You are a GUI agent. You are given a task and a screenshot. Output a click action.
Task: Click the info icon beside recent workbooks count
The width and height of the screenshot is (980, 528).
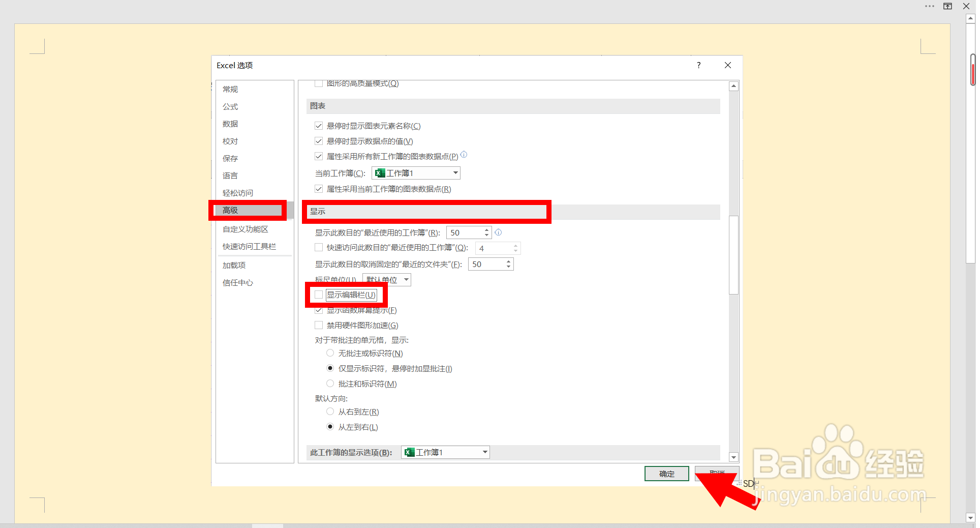tap(498, 232)
